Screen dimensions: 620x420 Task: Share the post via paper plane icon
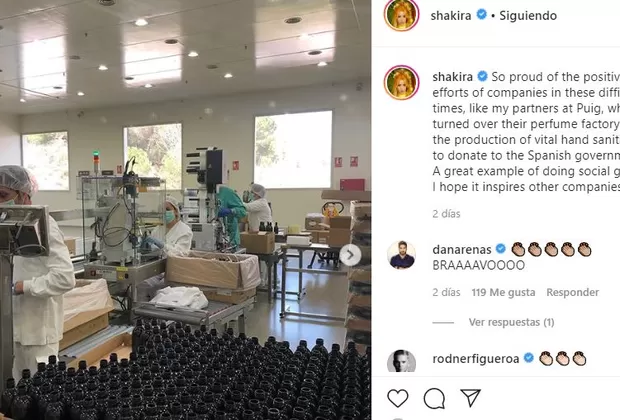(471, 397)
